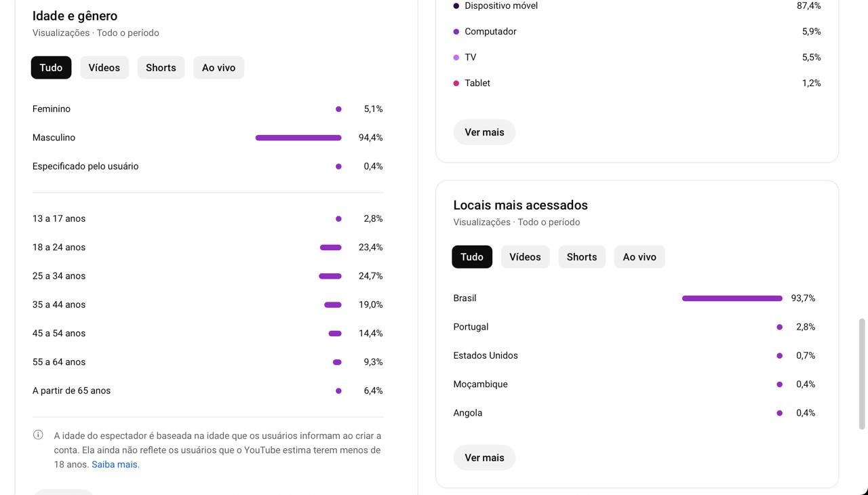Click the Masculino percentage bar
Screen dimensions: 868x495
pos(298,138)
